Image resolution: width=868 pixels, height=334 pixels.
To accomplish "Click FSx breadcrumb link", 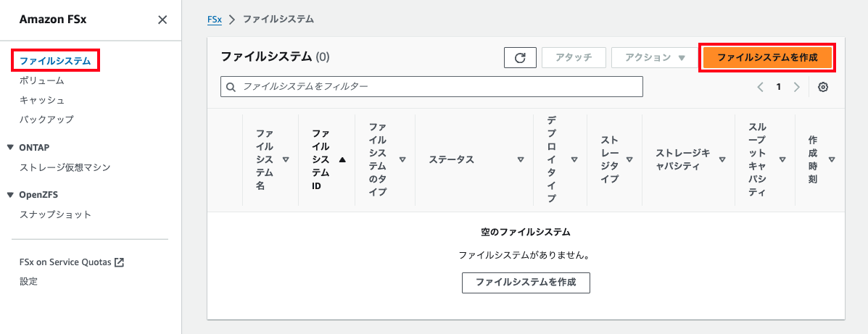I will click(214, 20).
